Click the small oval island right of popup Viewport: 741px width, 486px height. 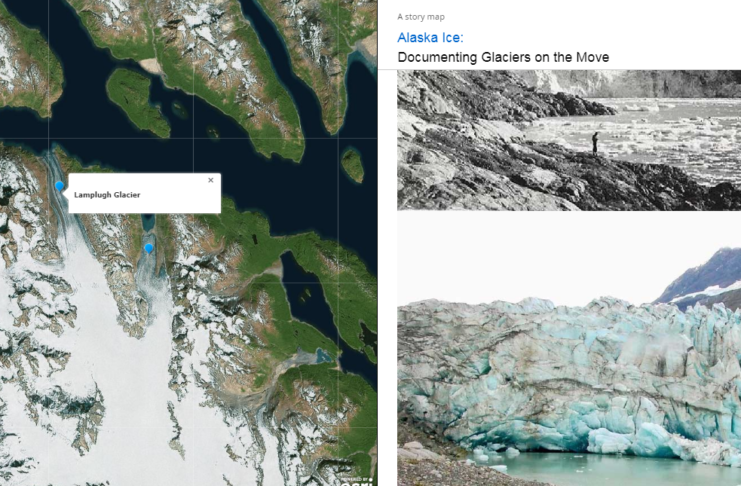click(x=352, y=164)
